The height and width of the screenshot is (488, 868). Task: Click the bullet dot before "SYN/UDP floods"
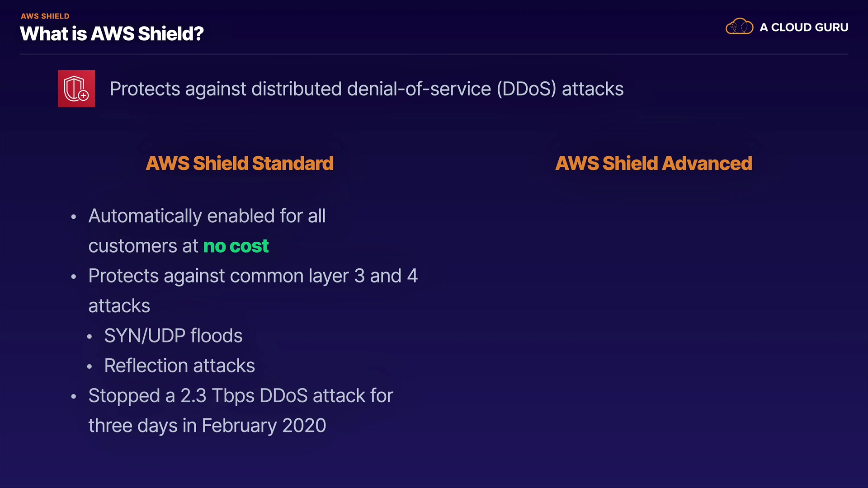pyautogui.click(x=90, y=337)
